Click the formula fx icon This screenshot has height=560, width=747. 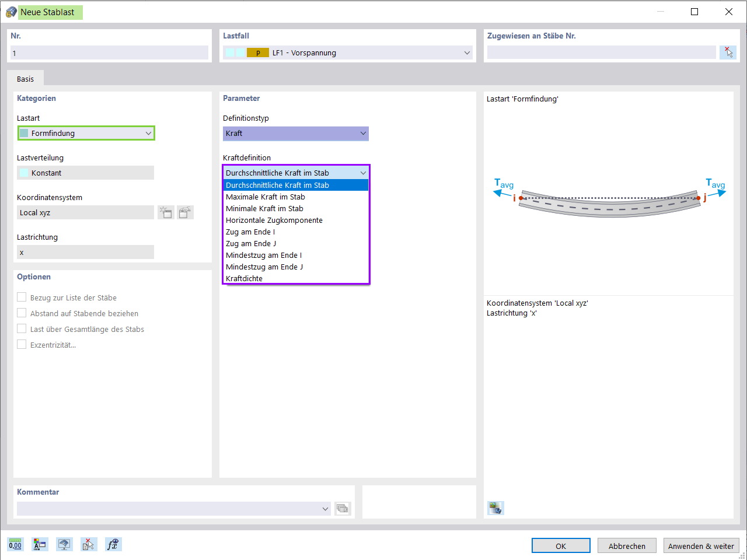[x=113, y=544]
